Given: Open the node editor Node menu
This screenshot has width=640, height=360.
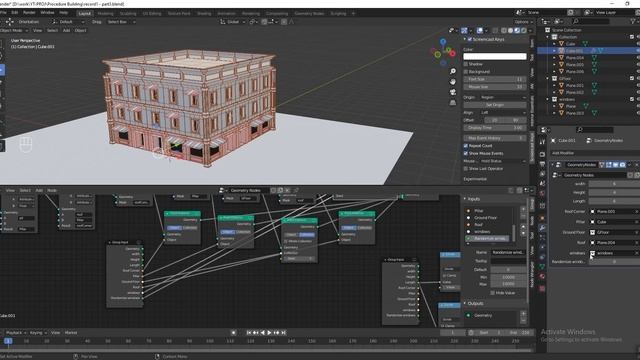Looking at the screenshot, I should coord(52,190).
